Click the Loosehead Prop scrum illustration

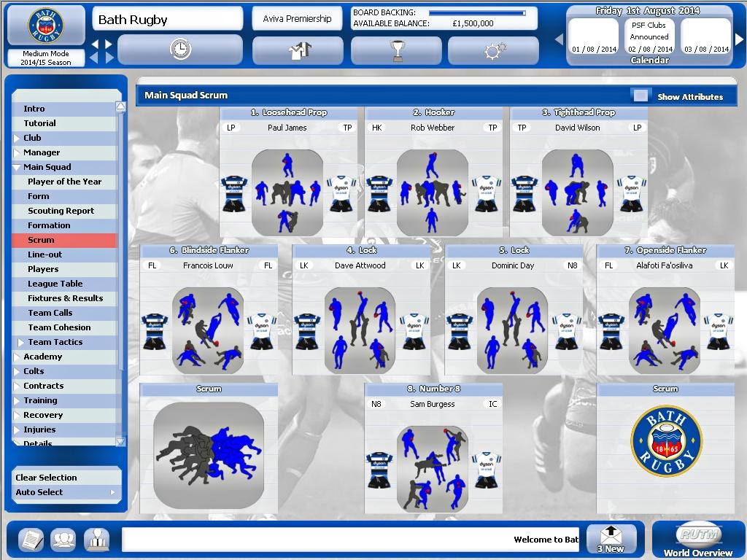(x=287, y=192)
